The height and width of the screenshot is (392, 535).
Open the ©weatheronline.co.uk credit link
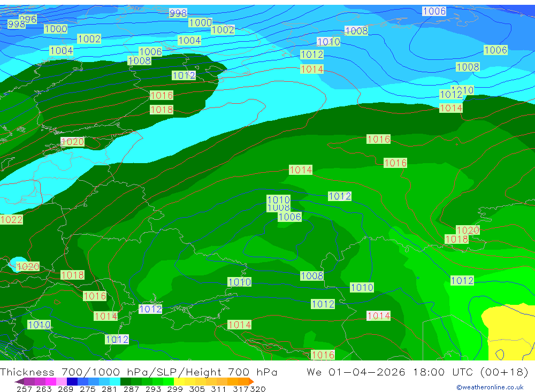490,387
